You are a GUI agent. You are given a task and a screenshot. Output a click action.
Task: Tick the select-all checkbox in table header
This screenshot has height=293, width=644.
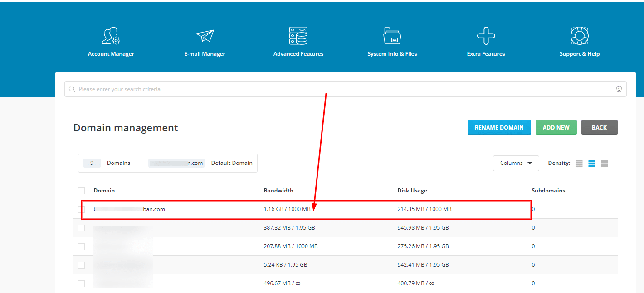[82, 191]
